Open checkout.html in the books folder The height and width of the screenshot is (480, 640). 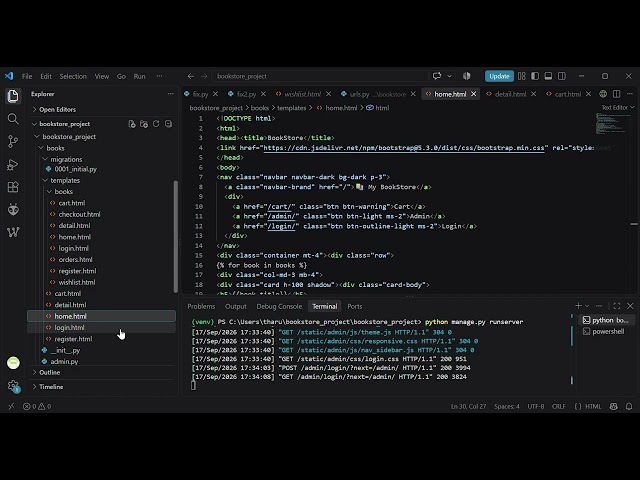79,214
